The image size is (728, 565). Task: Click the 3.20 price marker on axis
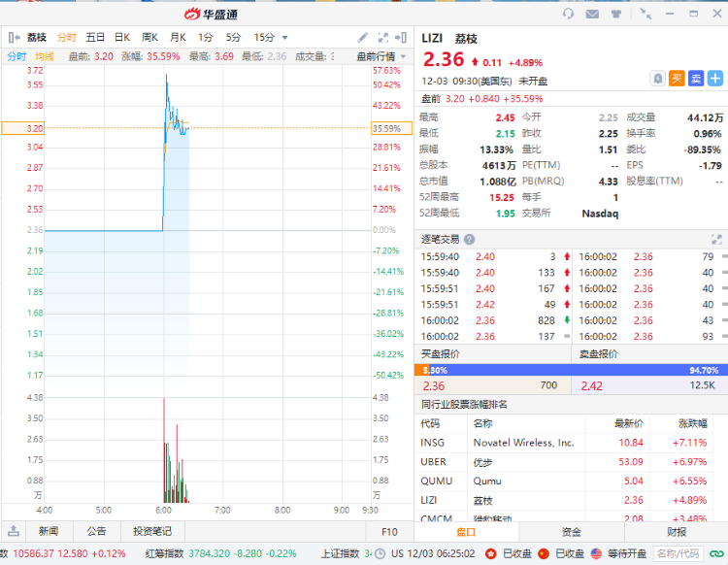pyautogui.click(x=23, y=128)
